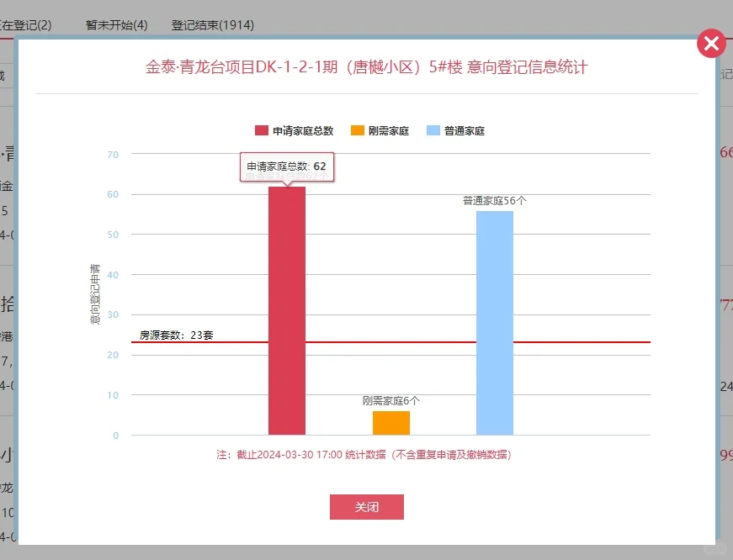Click the blue color swatch for 普通家庭
Screen dimensions: 733x560
coord(433,130)
